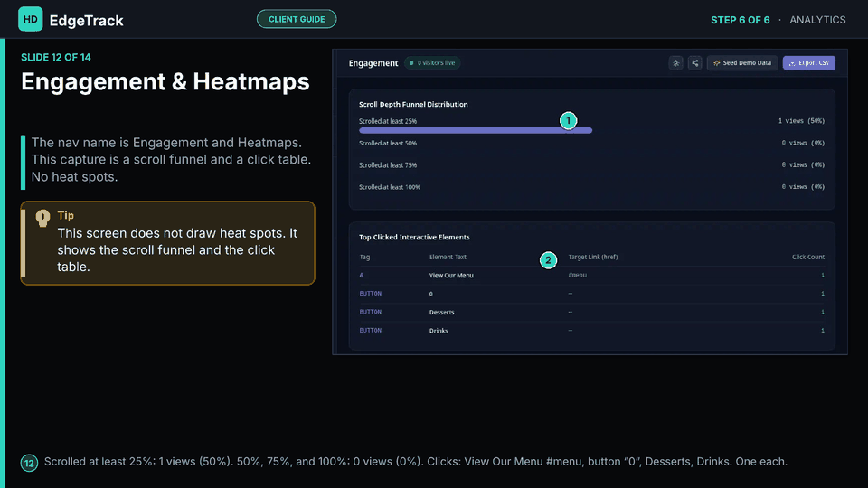Screen dimensions: 868x488
Task: Click the Tag column header
Action: coord(364,257)
